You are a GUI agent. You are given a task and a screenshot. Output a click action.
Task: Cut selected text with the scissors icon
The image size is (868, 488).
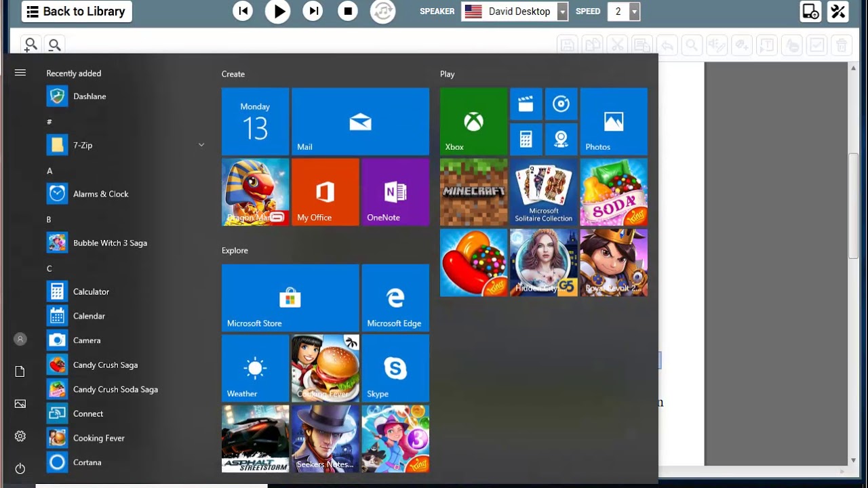coord(617,45)
